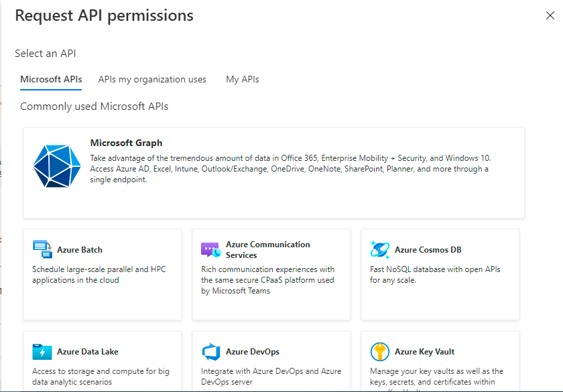Switch to the My APIs tab
The height and width of the screenshot is (392, 563).
coord(243,79)
